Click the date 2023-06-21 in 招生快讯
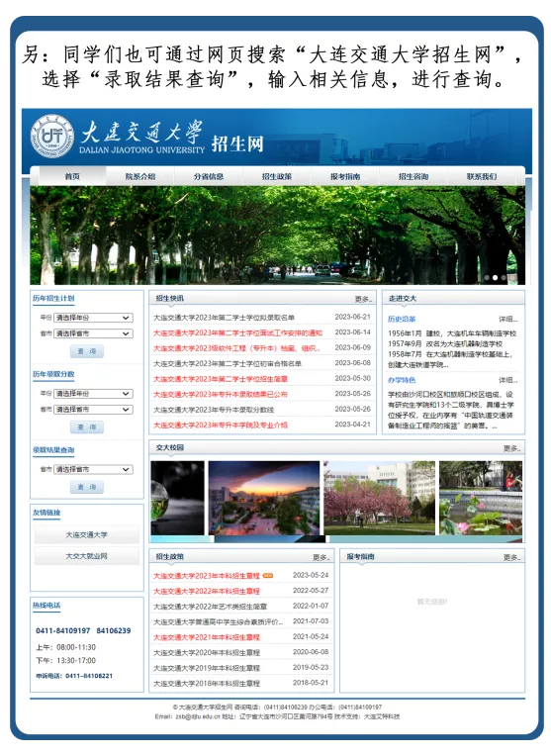 [x=353, y=317]
